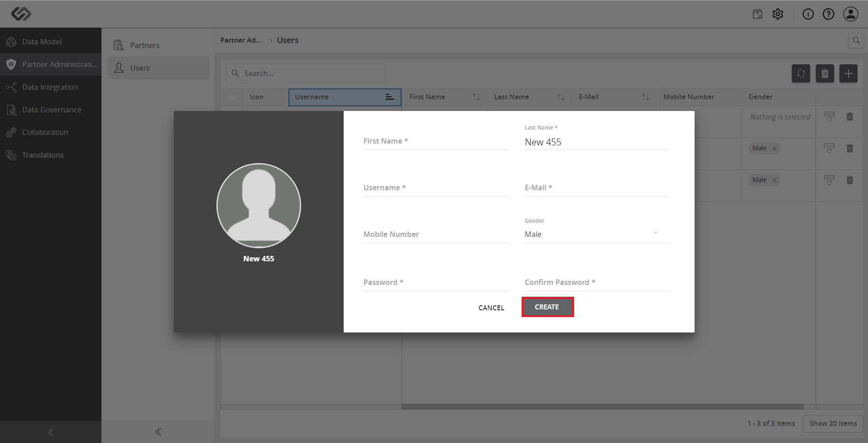
Task: Open the user profile icon
Action: point(851,14)
